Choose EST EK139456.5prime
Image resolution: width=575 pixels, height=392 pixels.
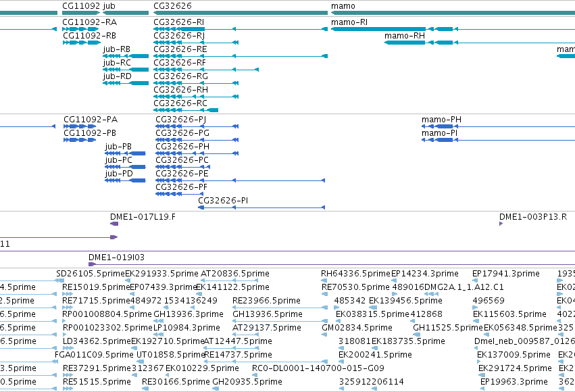coord(405,301)
